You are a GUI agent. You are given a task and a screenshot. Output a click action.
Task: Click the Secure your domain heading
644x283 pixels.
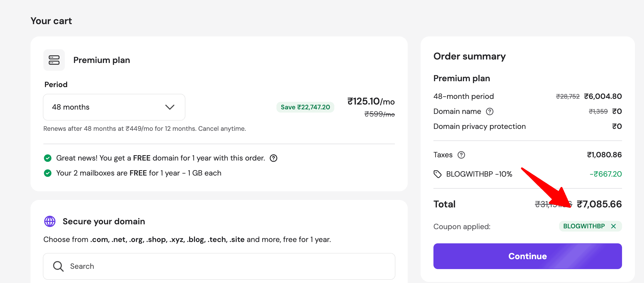tap(104, 221)
